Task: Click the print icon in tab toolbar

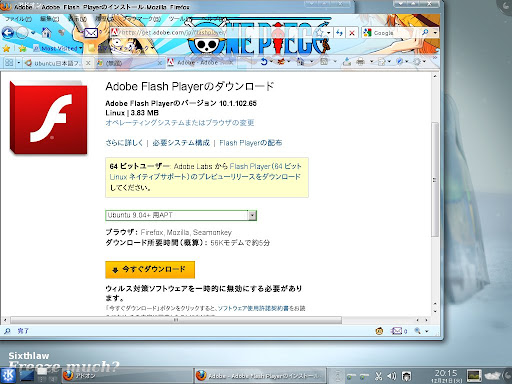Action: (x=360, y=62)
